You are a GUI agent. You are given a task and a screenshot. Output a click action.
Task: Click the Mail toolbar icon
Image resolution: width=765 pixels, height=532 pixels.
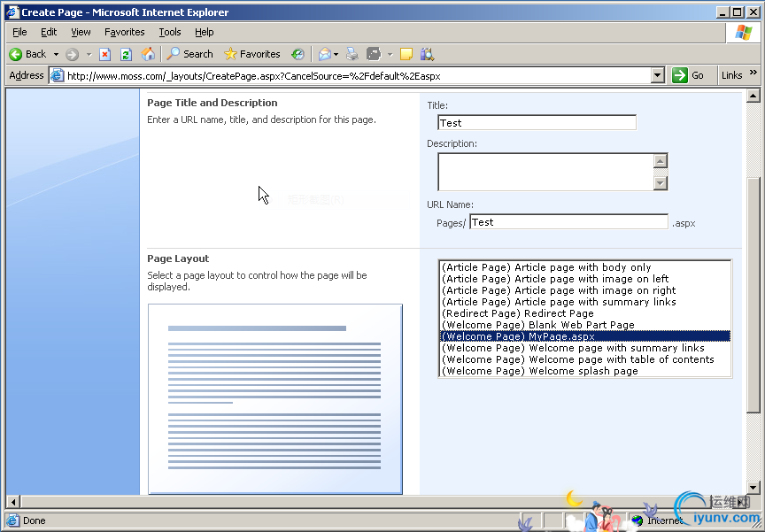325,54
